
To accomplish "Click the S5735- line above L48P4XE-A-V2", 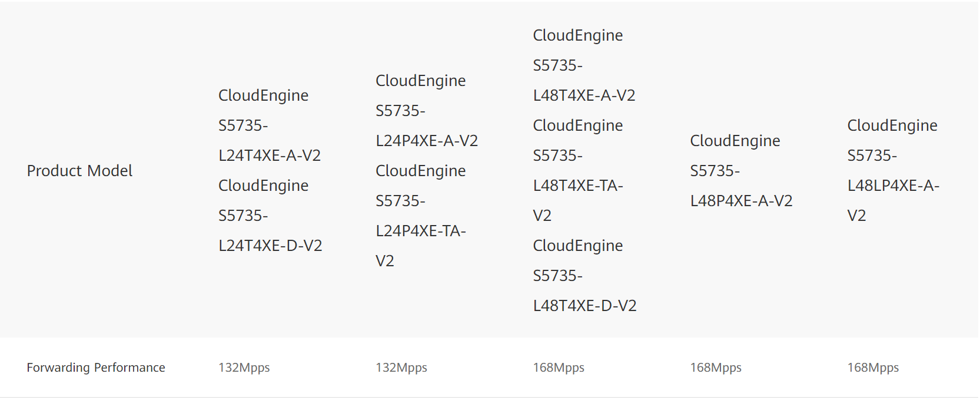I will pyautogui.click(x=715, y=171).
